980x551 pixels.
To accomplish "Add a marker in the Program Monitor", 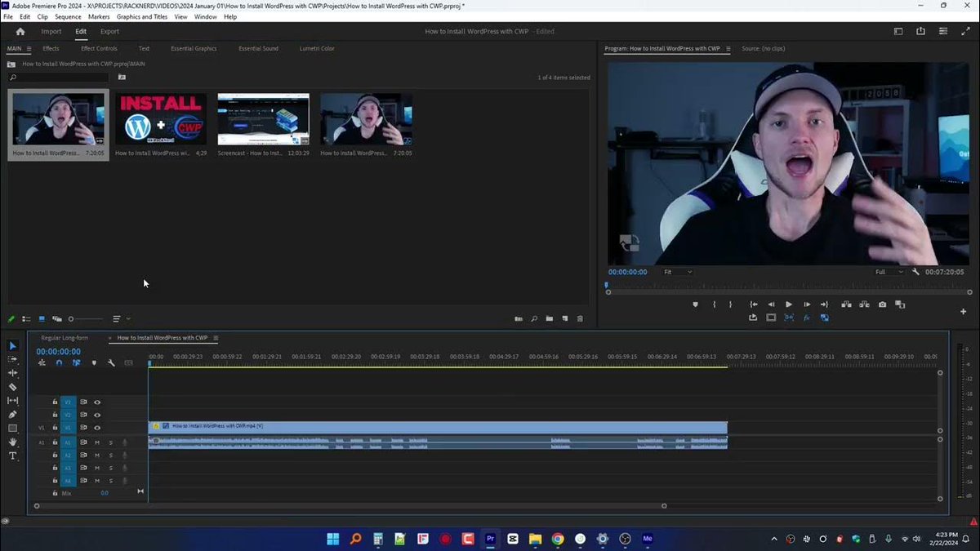I will [696, 304].
